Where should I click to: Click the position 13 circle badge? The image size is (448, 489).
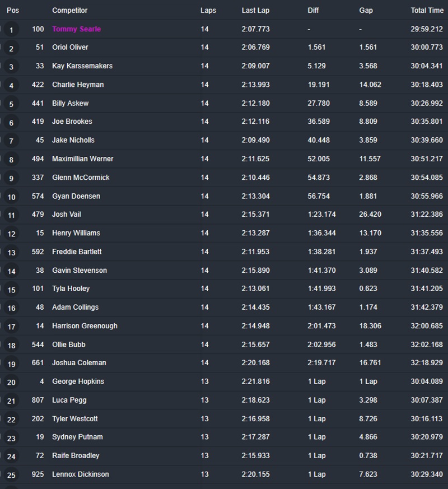[11, 252]
